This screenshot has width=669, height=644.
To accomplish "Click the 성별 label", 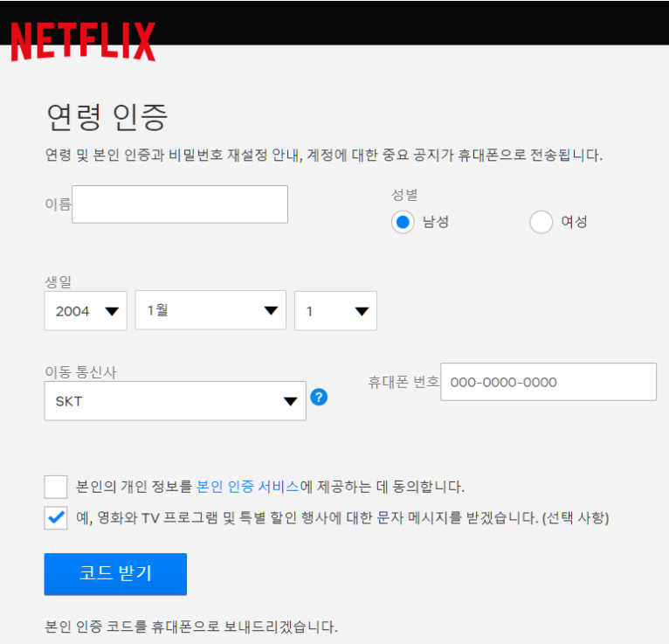I will tap(404, 195).
